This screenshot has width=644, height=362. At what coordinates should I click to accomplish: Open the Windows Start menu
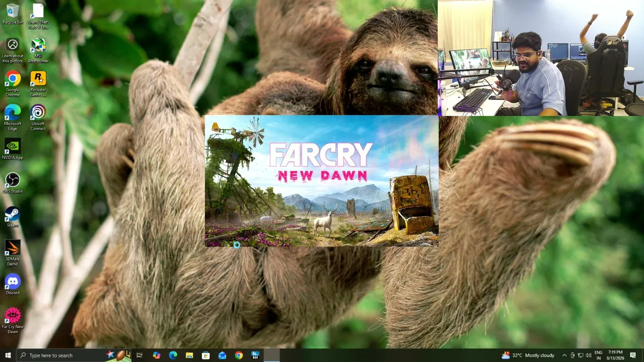[8, 355]
